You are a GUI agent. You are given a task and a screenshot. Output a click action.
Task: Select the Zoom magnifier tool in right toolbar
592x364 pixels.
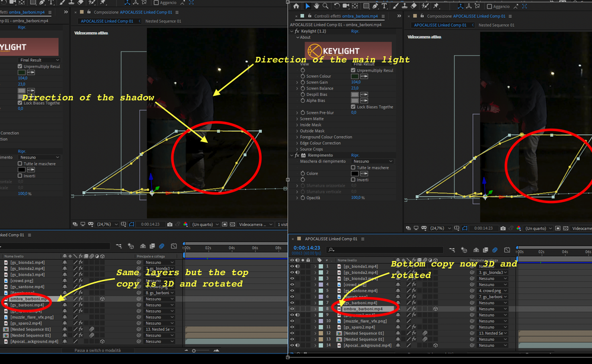coord(325,6)
